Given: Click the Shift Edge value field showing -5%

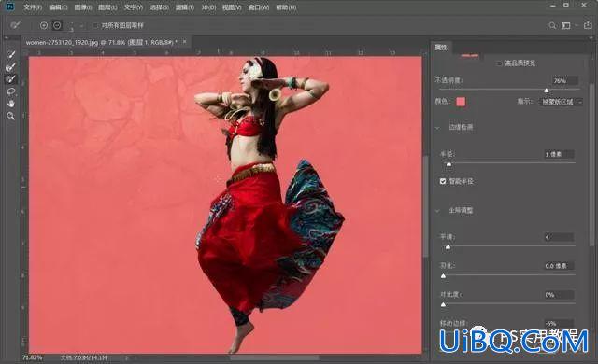Looking at the screenshot, I should pos(559,324).
